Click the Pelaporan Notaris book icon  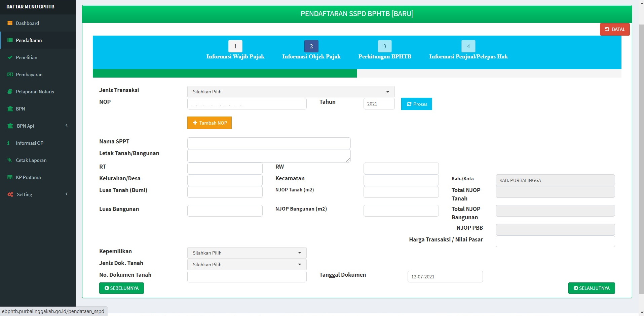[x=10, y=91]
